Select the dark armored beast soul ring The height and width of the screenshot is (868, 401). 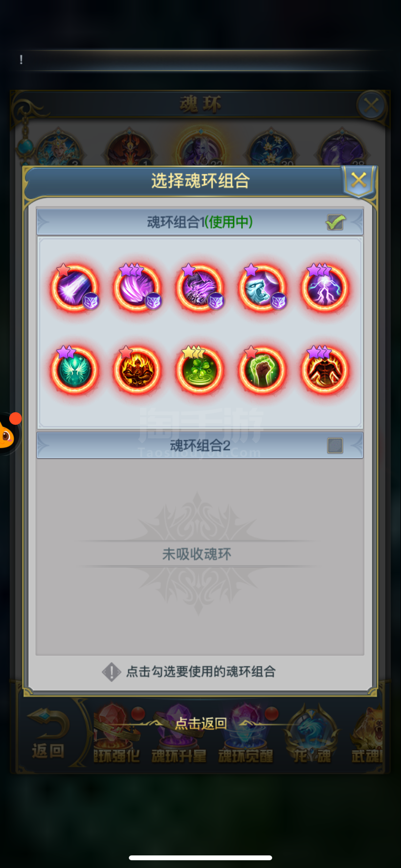[200, 288]
